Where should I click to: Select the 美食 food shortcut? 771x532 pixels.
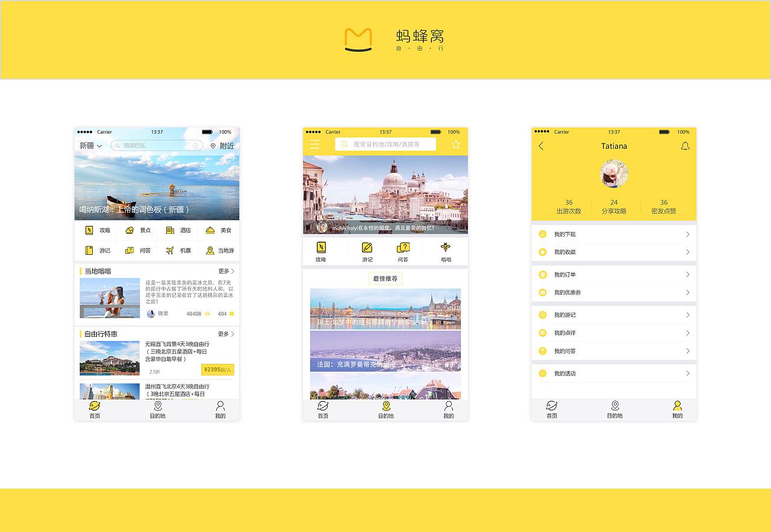coord(218,230)
